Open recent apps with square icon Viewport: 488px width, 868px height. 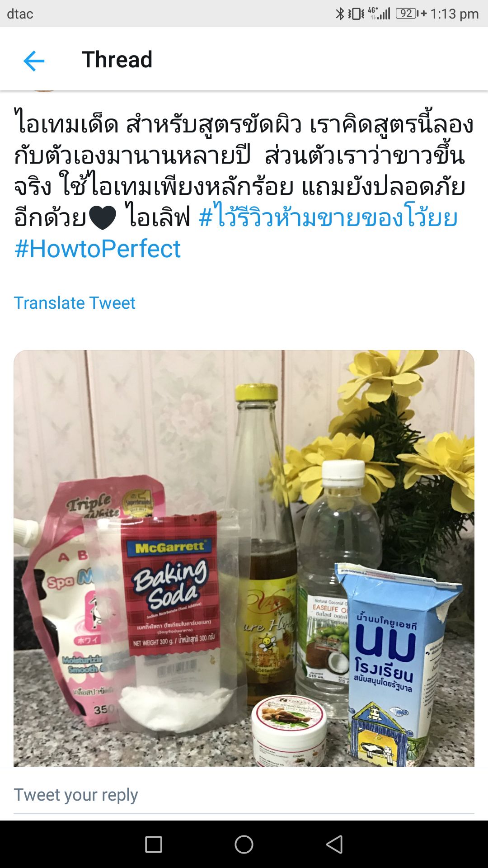click(154, 844)
